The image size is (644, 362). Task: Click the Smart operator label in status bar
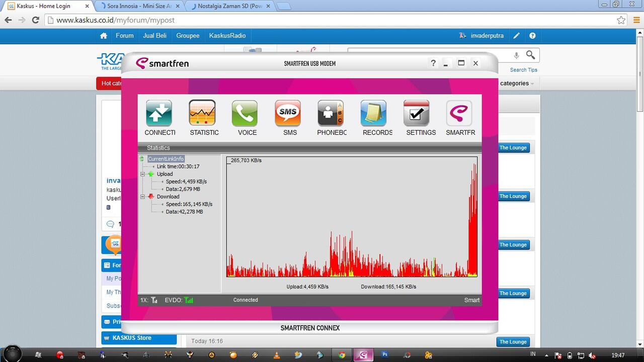pos(472,300)
